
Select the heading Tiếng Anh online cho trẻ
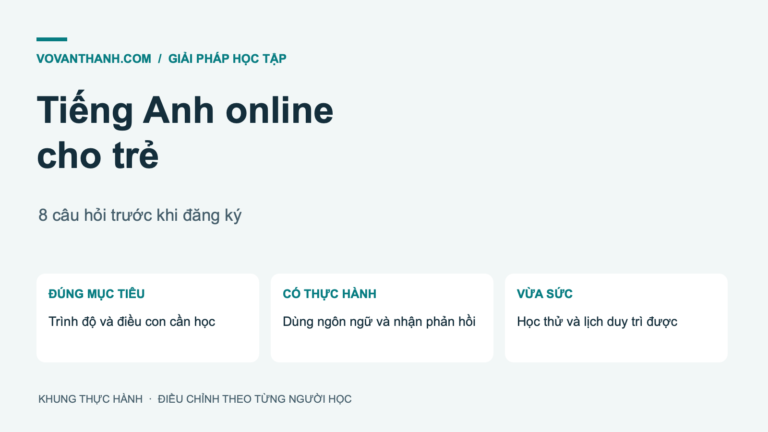pyautogui.click(x=185, y=132)
